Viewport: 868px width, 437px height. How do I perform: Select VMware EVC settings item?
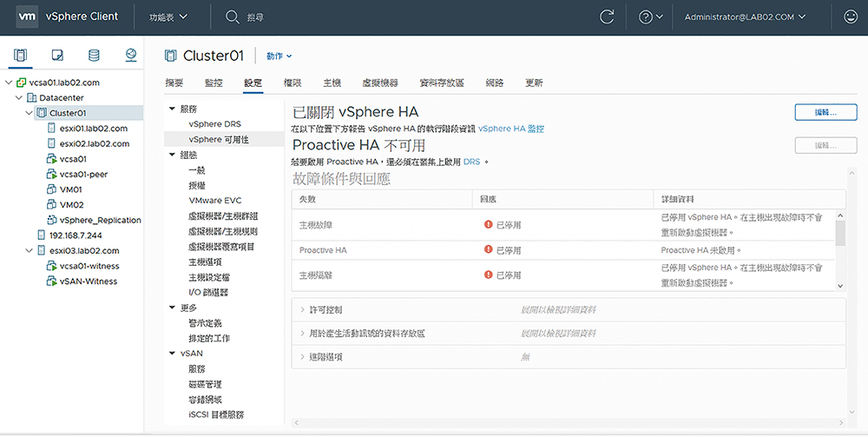pos(215,201)
